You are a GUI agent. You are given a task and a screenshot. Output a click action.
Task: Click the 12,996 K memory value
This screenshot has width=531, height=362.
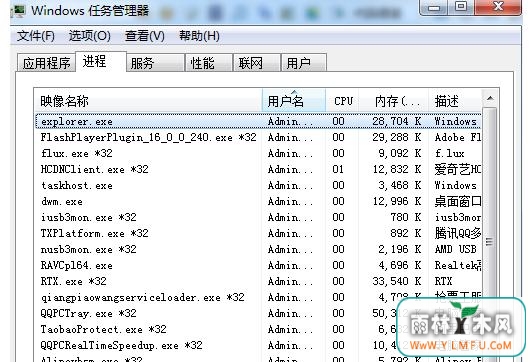(397, 201)
